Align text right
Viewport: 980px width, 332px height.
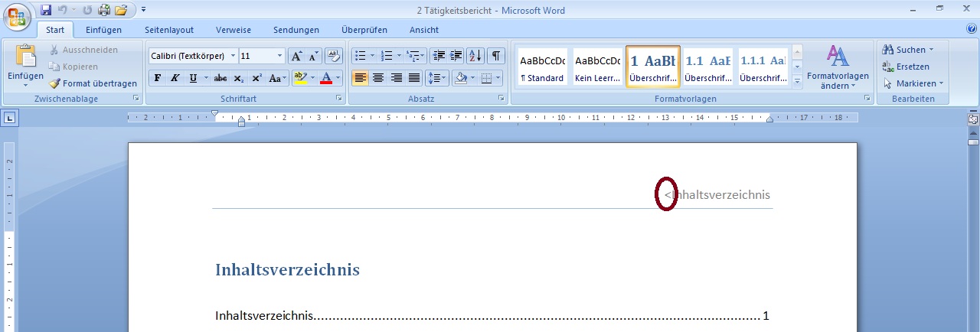click(396, 78)
